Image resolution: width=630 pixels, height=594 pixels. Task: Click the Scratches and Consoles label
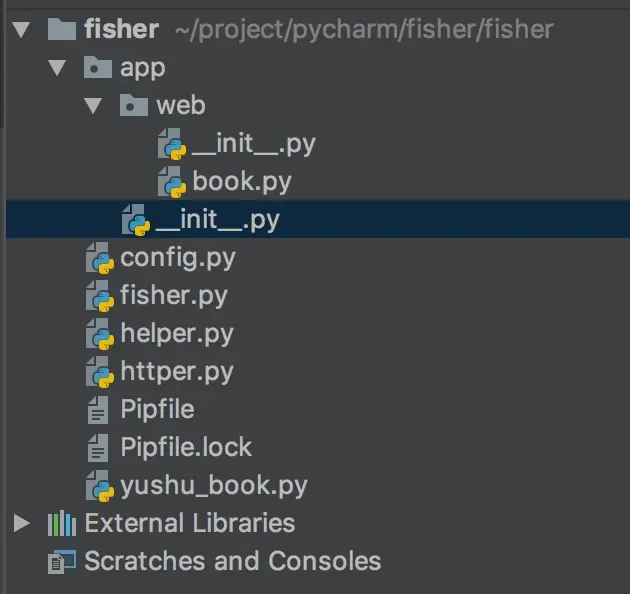tap(232, 561)
